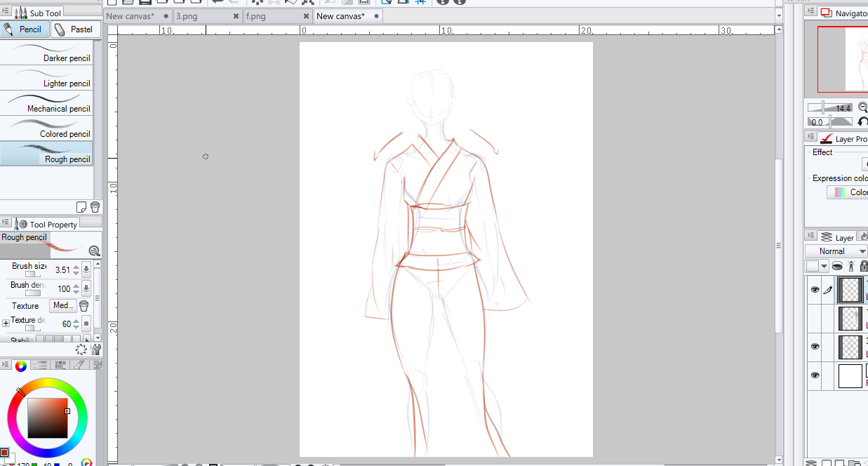Open the Tool Property panel tab

point(46,224)
